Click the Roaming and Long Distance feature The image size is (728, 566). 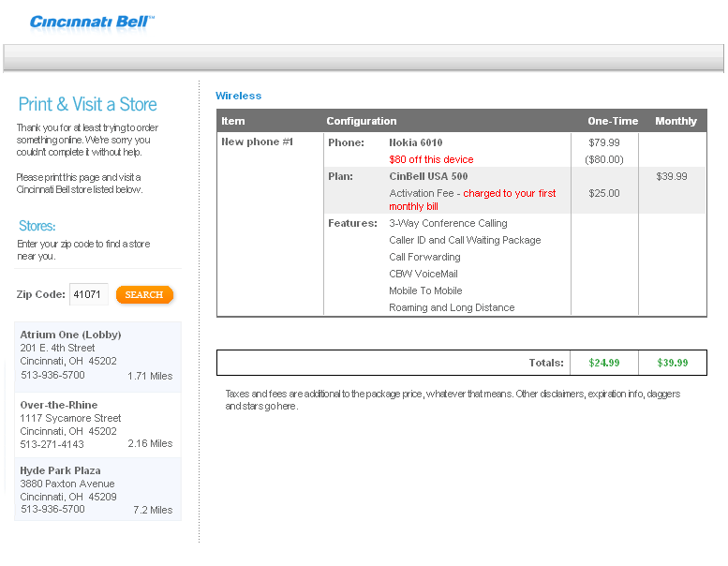(452, 307)
